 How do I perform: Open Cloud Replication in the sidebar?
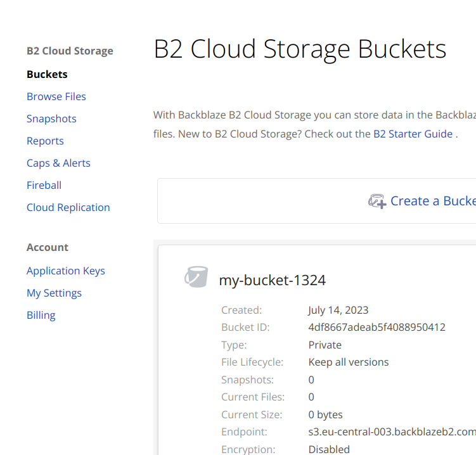point(68,207)
